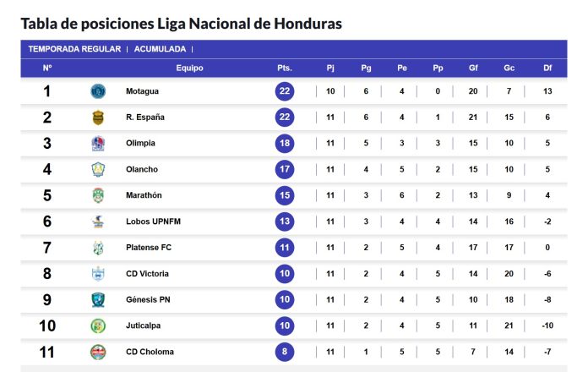Click the Génesis PN club logo
Viewport: 588px width, 372px height.
tap(98, 299)
